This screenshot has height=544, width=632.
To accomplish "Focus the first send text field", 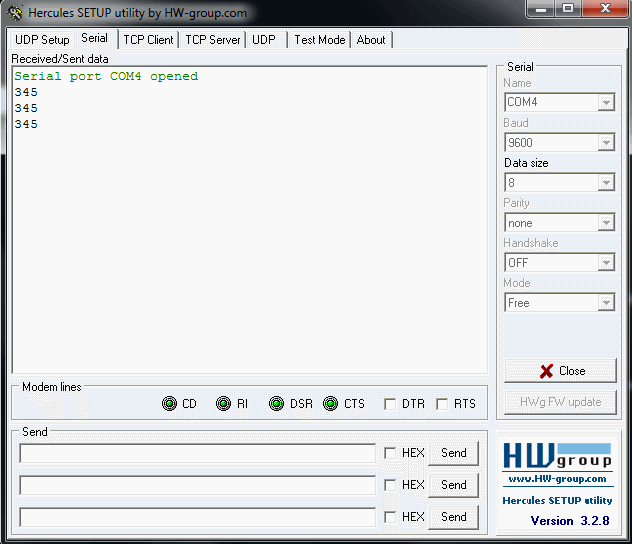I will coord(198,453).
